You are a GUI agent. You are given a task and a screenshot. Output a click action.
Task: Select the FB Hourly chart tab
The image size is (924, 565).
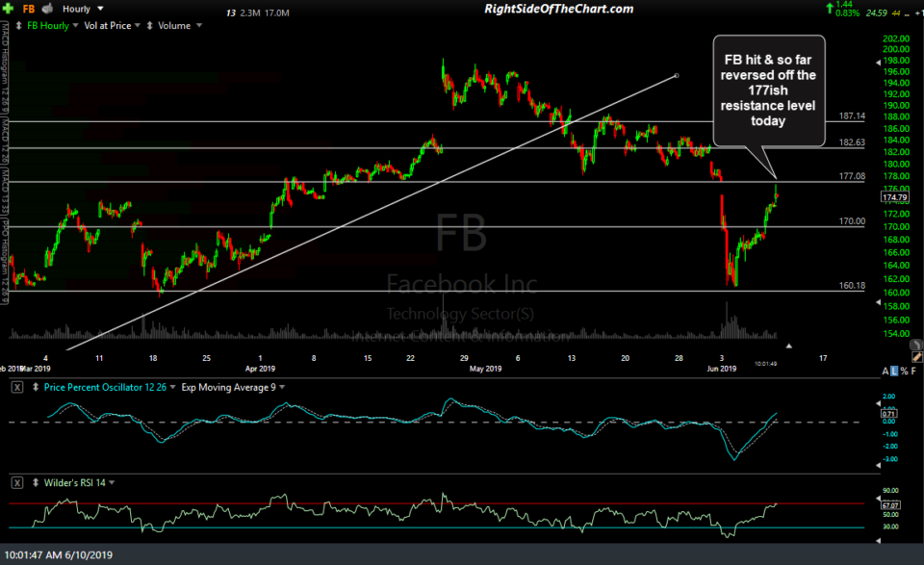coord(46,25)
